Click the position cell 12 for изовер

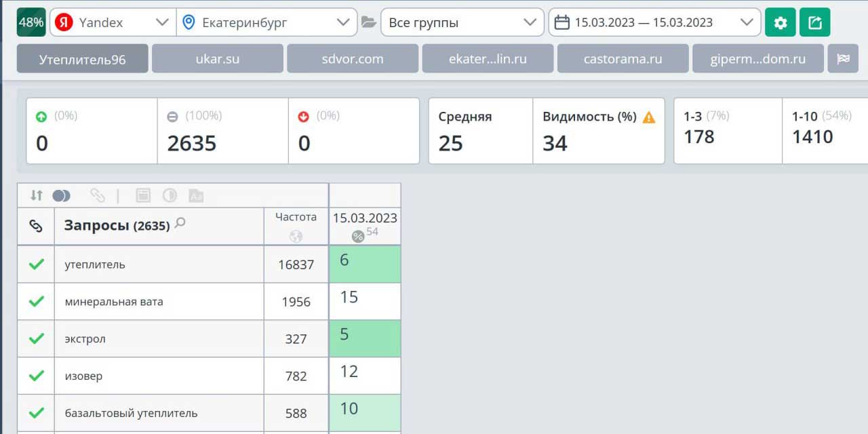365,376
